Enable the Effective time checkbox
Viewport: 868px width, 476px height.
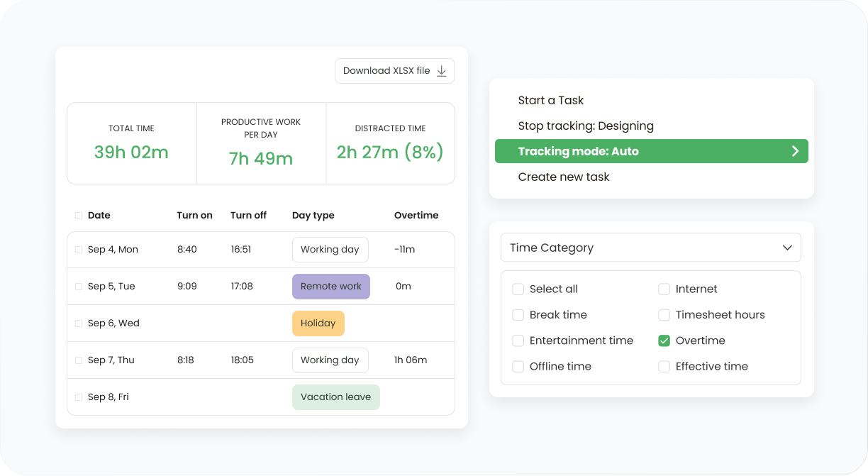click(x=664, y=367)
